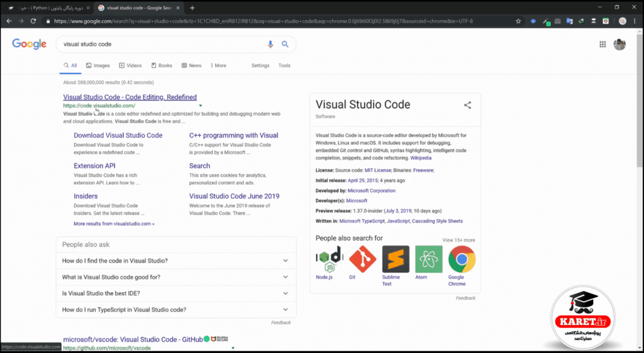Image resolution: width=644 pixels, height=353 pixels.
Task: Submit search with the magnifier icon
Action: pyautogui.click(x=285, y=44)
